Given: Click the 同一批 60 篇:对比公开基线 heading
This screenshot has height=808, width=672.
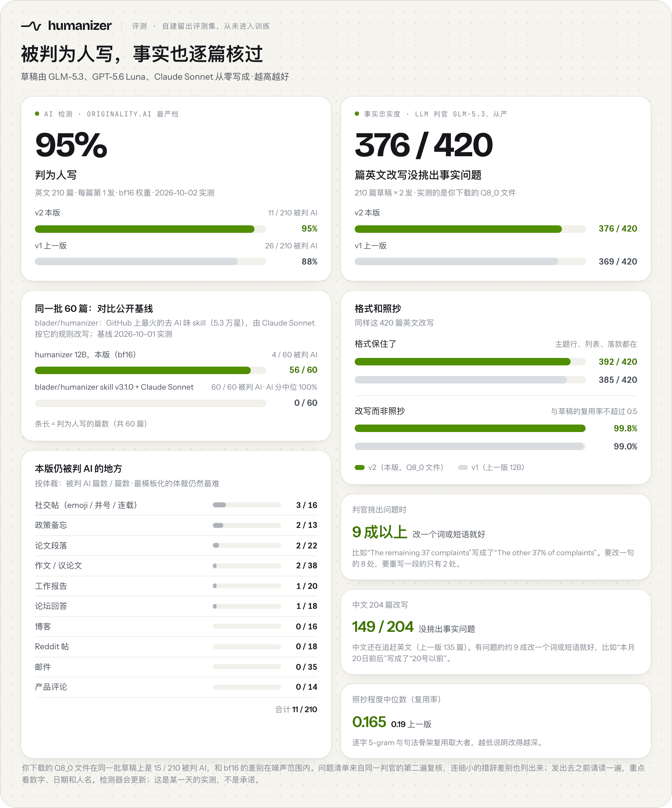Looking at the screenshot, I should [94, 308].
